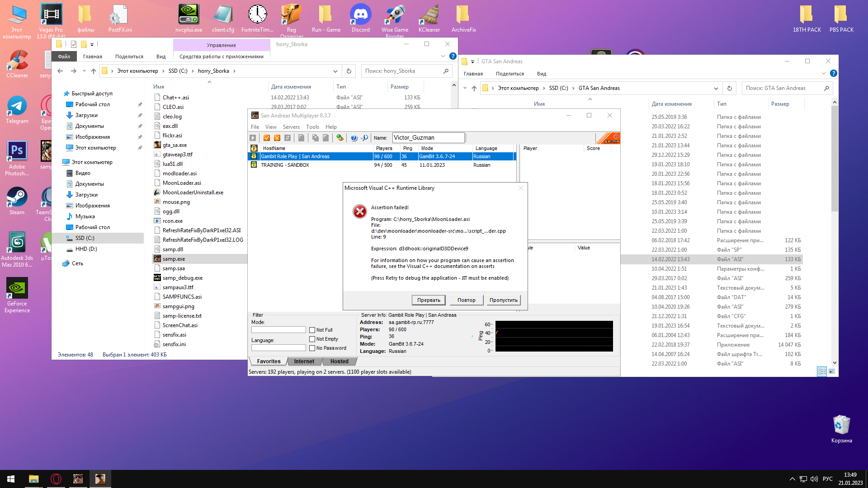Expand the GTA San Andreas address bar dropdown
This screenshot has height=488, width=868.
(716, 89)
